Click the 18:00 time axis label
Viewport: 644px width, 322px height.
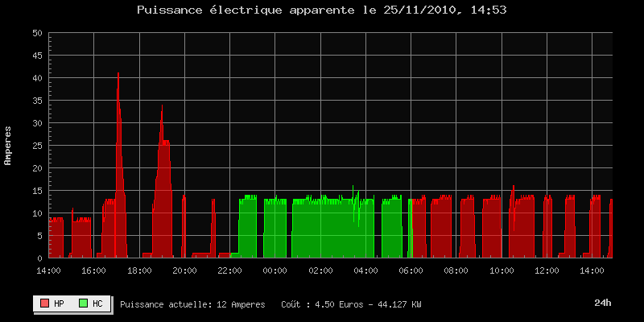(139, 270)
